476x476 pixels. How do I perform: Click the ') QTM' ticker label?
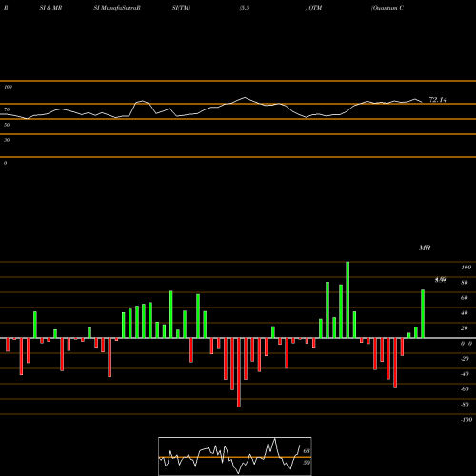pos(313,8)
